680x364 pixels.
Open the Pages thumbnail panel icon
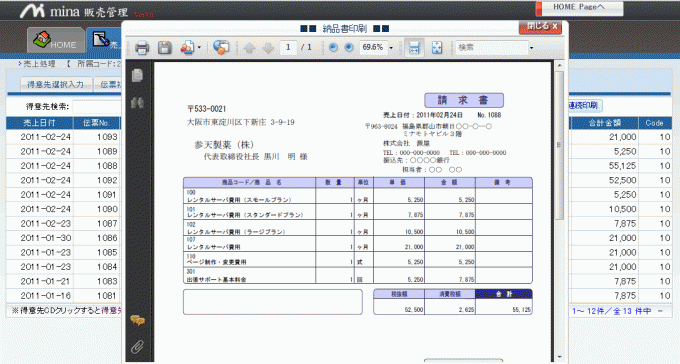137,75
